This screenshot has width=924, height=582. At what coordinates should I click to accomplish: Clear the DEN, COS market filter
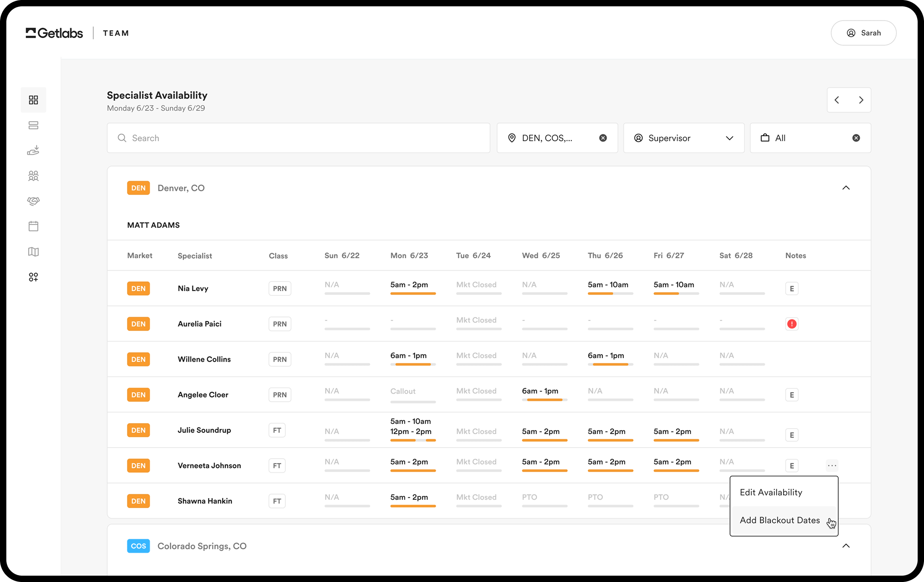603,138
